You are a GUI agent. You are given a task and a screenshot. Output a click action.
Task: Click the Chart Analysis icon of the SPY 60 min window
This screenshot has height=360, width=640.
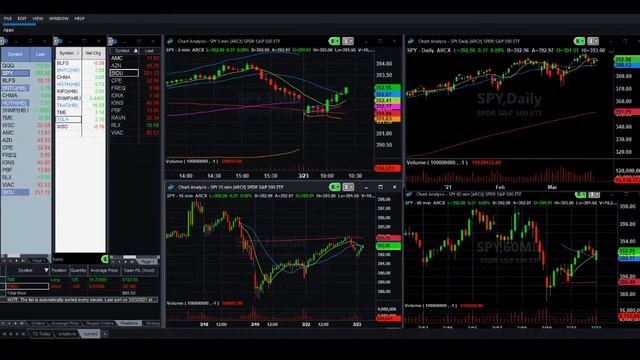click(x=409, y=194)
